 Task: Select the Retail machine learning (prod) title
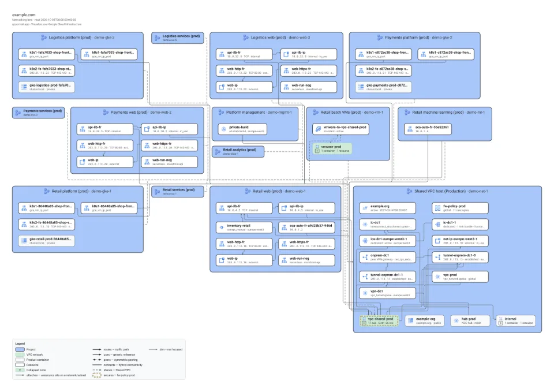click(448, 113)
